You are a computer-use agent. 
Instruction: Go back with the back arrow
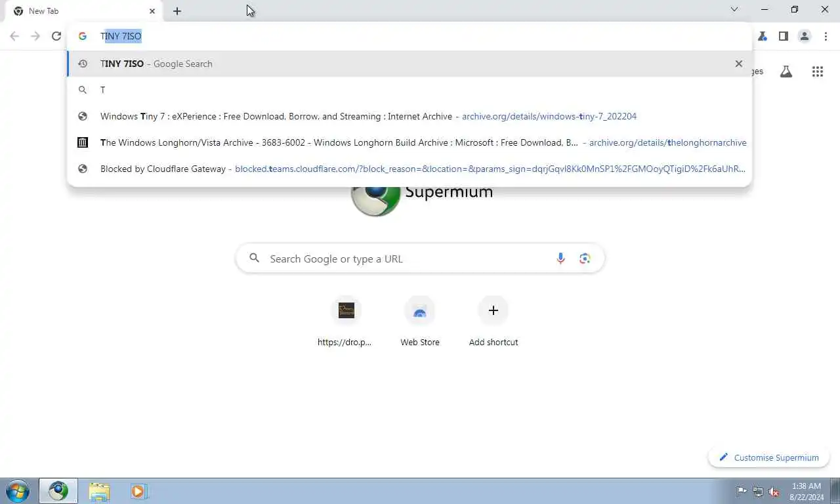tap(14, 36)
